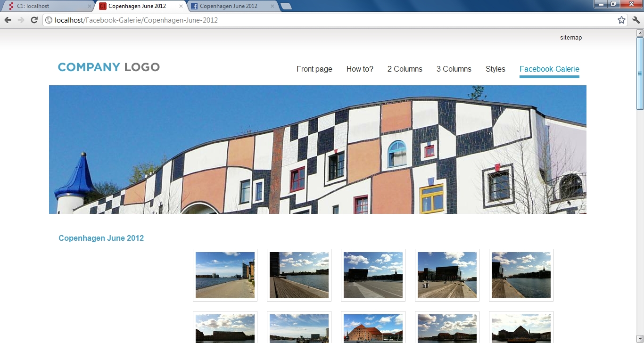Image resolution: width=644 pixels, height=343 pixels.
Task: Open the How to? navigation item
Action: pos(360,69)
